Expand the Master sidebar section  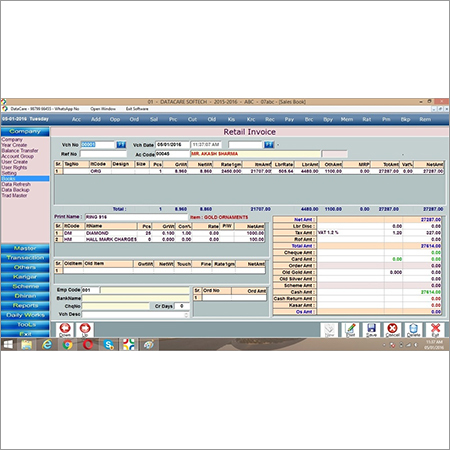(25, 248)
